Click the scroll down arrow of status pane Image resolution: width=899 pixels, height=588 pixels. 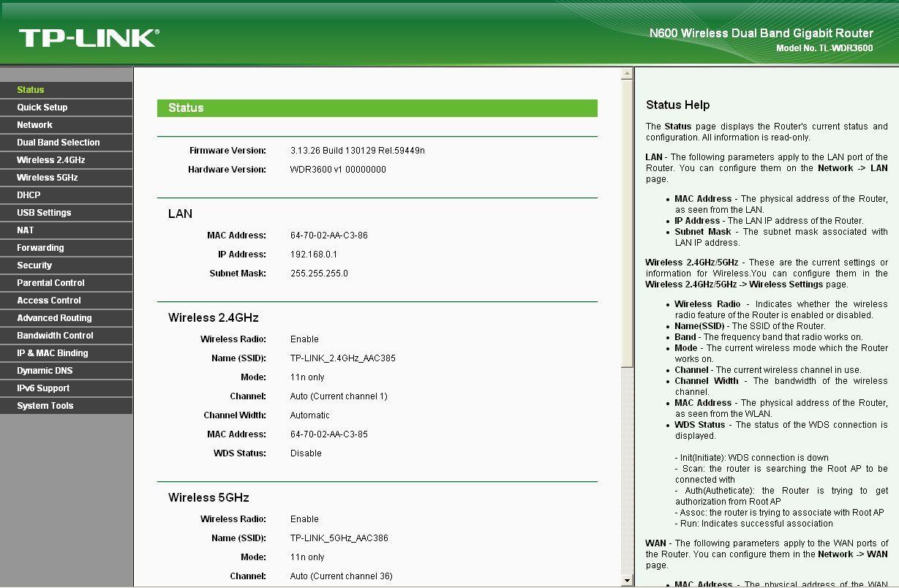pyautogui.click(x=627, y=581)
